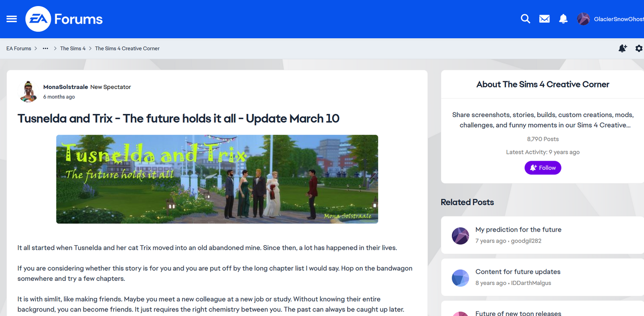
Task: Open the search magnifier icon
Action: pyautogui.click(x=525, y=19)
